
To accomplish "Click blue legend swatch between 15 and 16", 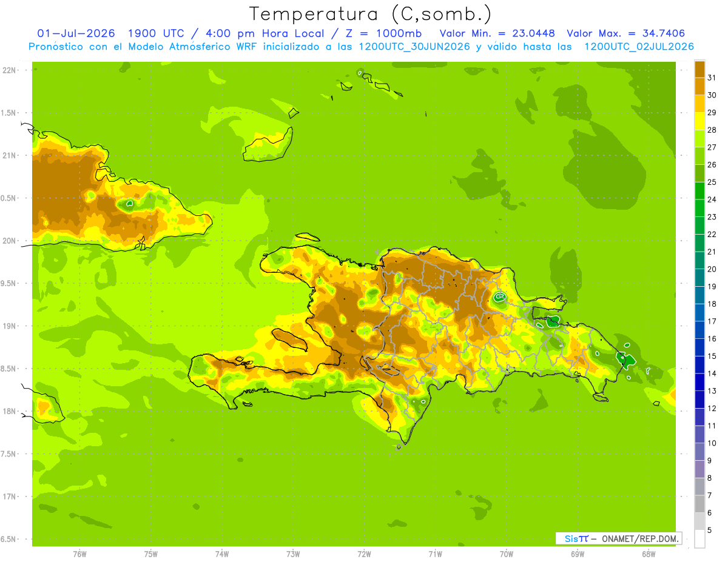I will [x=699, y=347].
